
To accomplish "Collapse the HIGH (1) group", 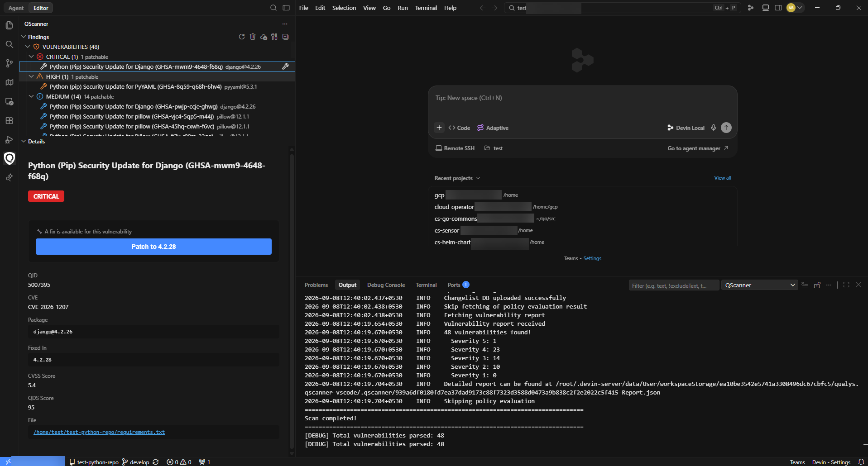I will (31, 76).
